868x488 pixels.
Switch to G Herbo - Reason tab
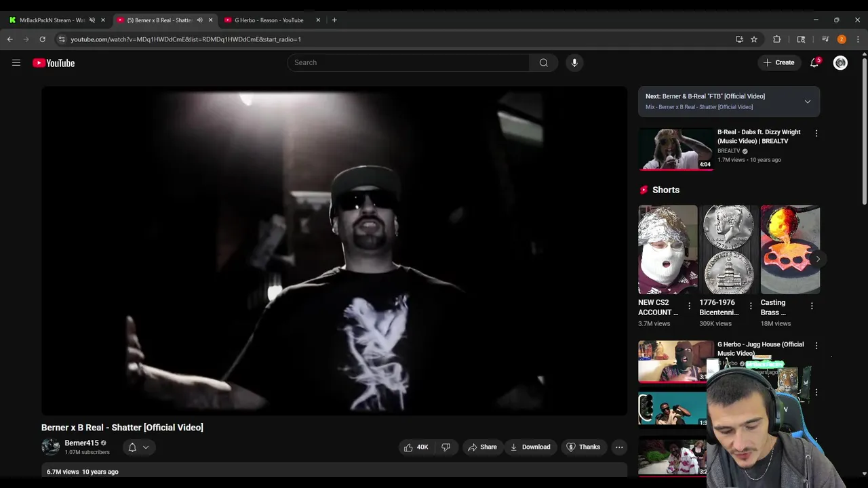[269, 20]
